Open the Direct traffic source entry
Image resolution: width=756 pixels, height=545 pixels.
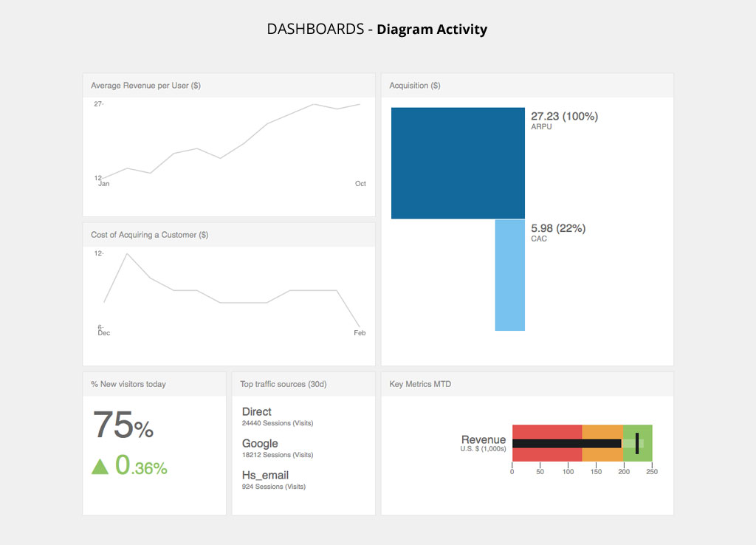[x=257, y=412]
